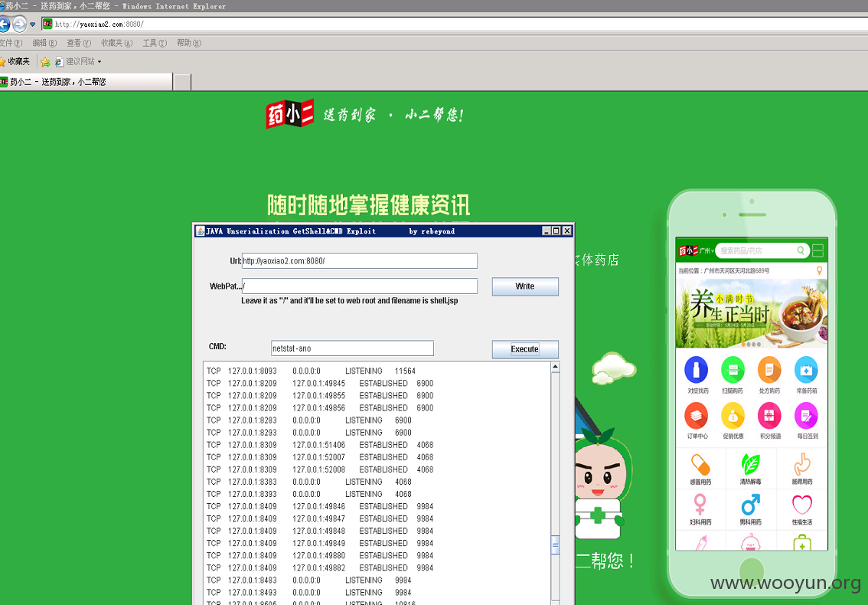Viewport: 868px width, 605px height.
Task: Select the 127.0.0.1:51406 ESTABLISHED 4068 row
Action: [320, 445]
